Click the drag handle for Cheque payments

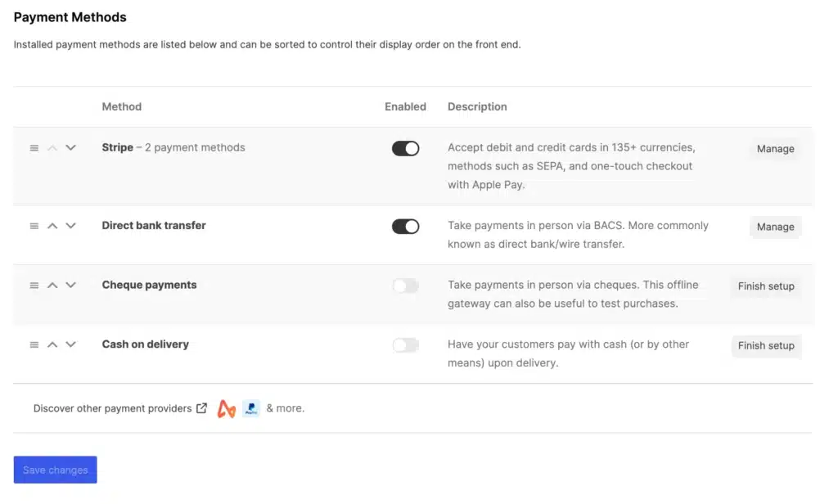34,285
